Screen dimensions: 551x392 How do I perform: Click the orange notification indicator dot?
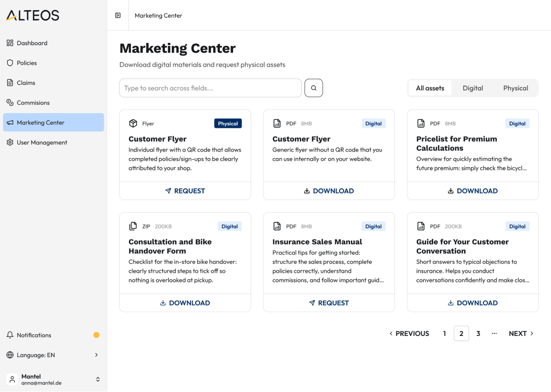coord(96,335)
